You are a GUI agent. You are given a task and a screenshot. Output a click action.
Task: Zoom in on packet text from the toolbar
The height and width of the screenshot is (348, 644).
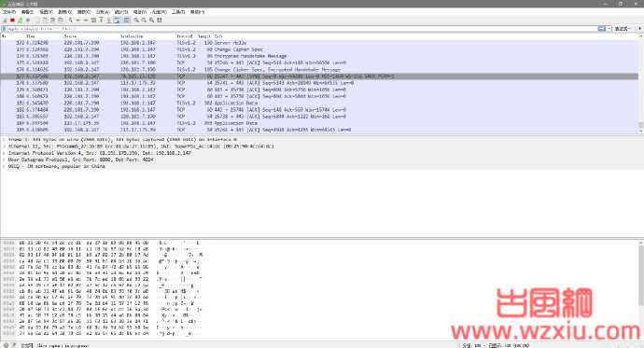(135, 21)
